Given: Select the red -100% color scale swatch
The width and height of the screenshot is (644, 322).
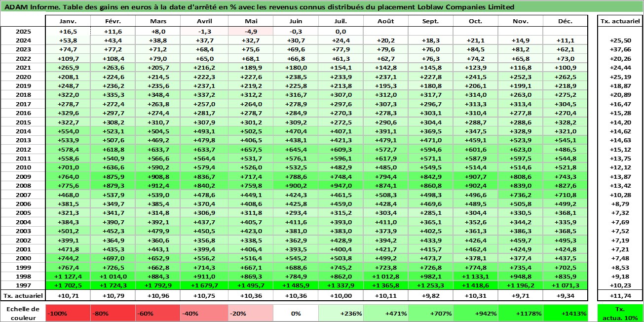Looking at the screenshot, I should (x=68, y=313).
